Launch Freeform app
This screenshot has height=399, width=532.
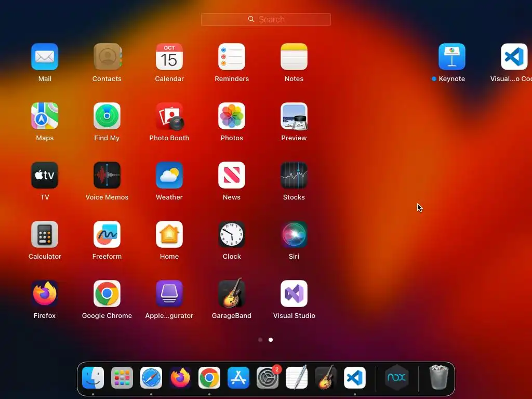point(107,234)
